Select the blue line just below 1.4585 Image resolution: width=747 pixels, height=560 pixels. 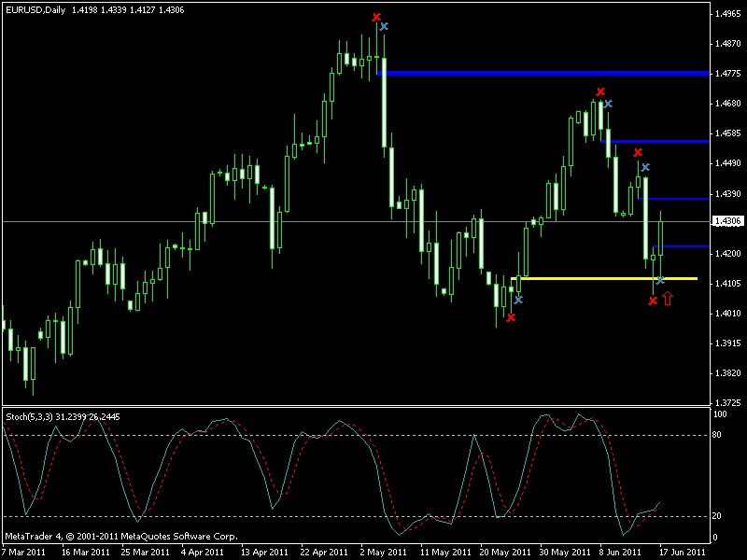coord(655,142)
